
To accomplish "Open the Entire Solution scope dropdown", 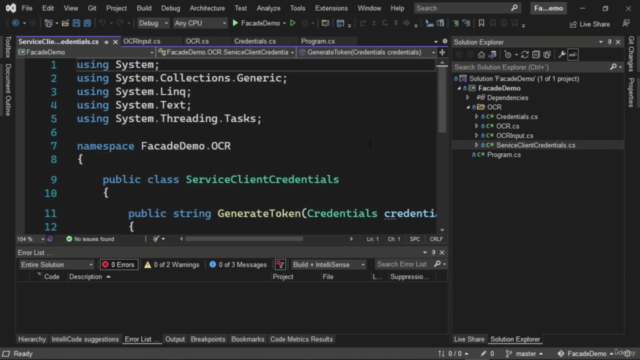I will [56, 264].
